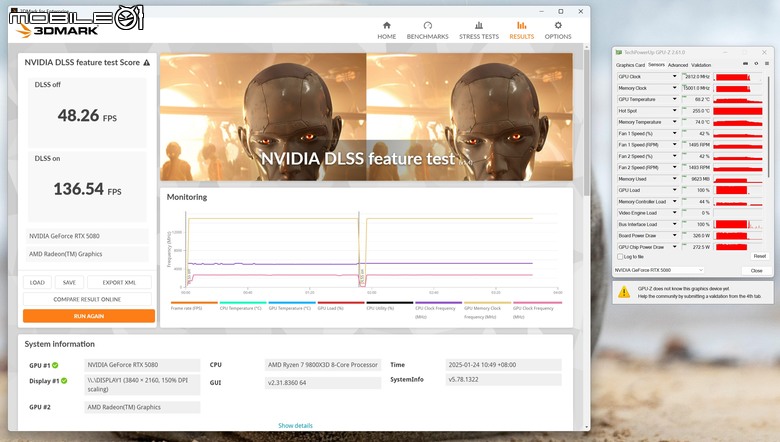Toggle GPU Memory Clock Frequency legend entry
Viewport: 780px width, 442px height.
tap(487, 309)
